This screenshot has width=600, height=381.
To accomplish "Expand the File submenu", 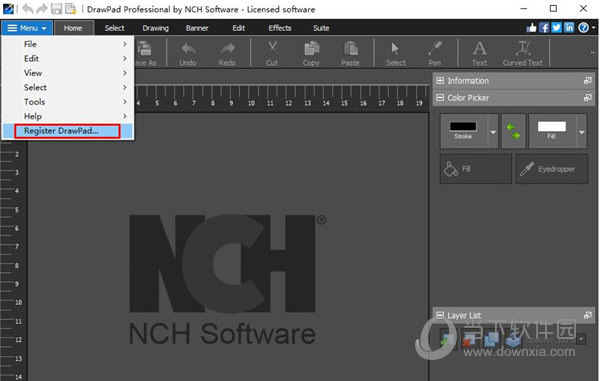I will pos(68,44).
